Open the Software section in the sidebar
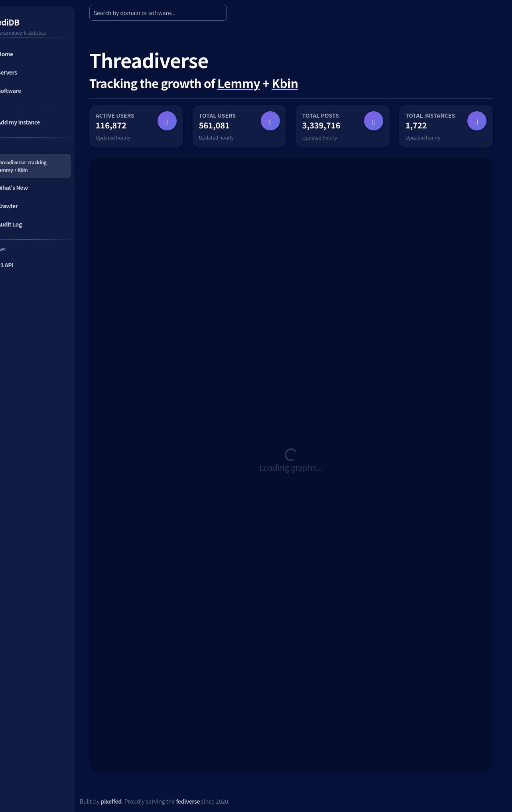The image size is (512, 812). click(x=10, y=91)
